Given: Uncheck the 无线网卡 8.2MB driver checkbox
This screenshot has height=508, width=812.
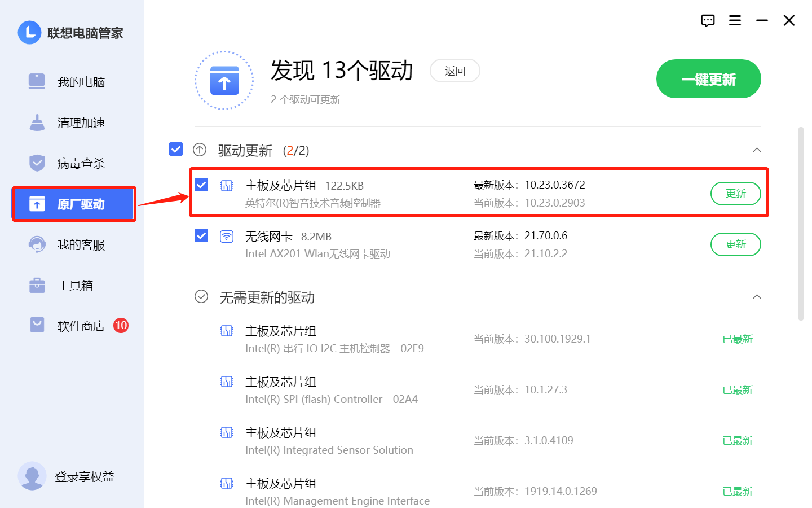Looking at the screenshot, I should (x=201, y=235).
